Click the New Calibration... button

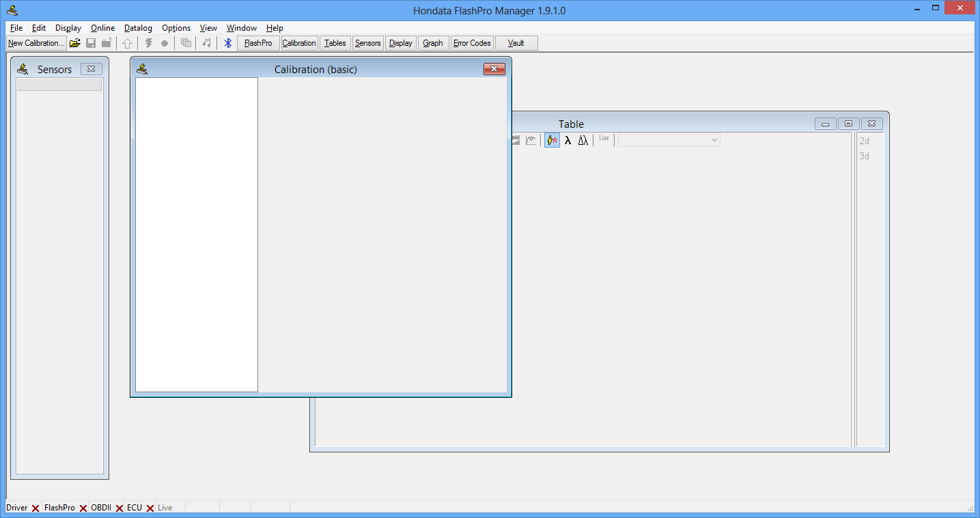(36, 43)
